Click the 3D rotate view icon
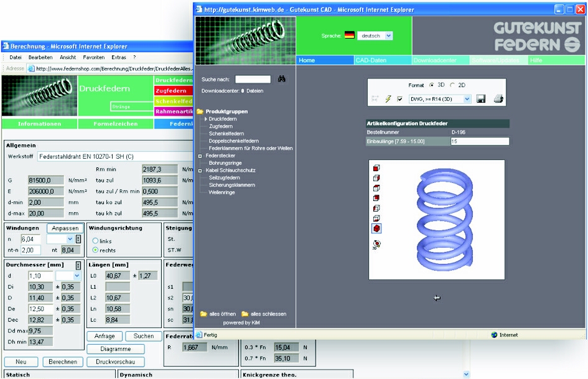This screenshot has height=379, width=588. tap(376, 244)
